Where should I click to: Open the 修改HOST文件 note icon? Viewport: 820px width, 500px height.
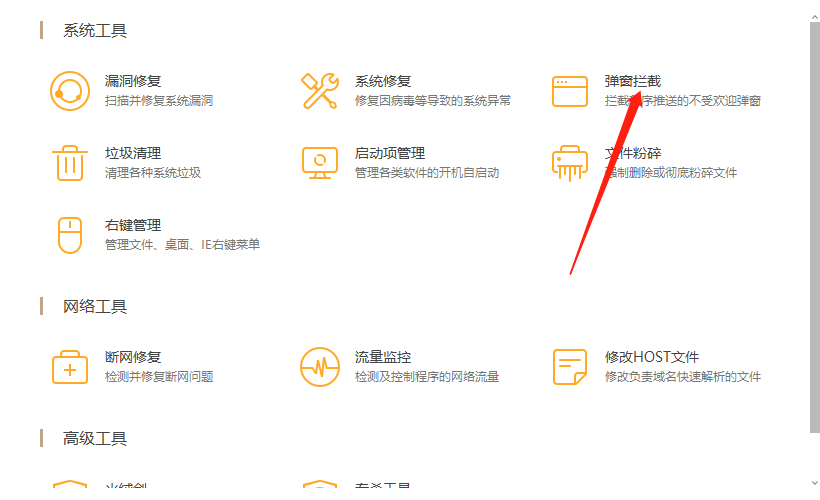570,367
